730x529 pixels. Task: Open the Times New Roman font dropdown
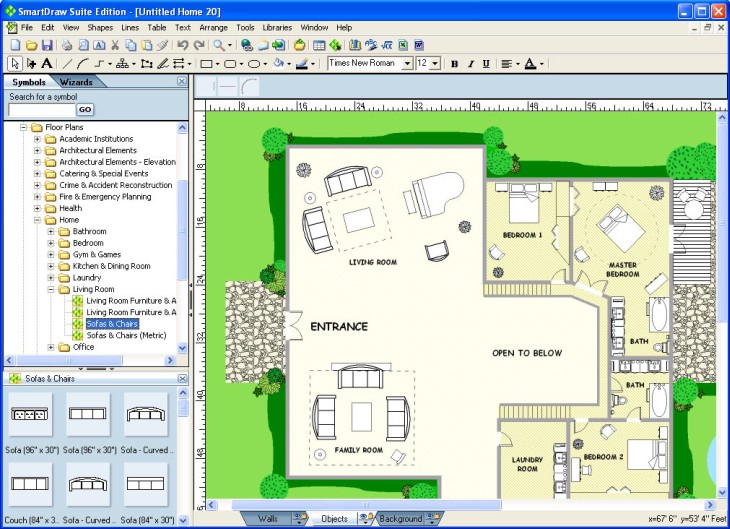(407, 63)
